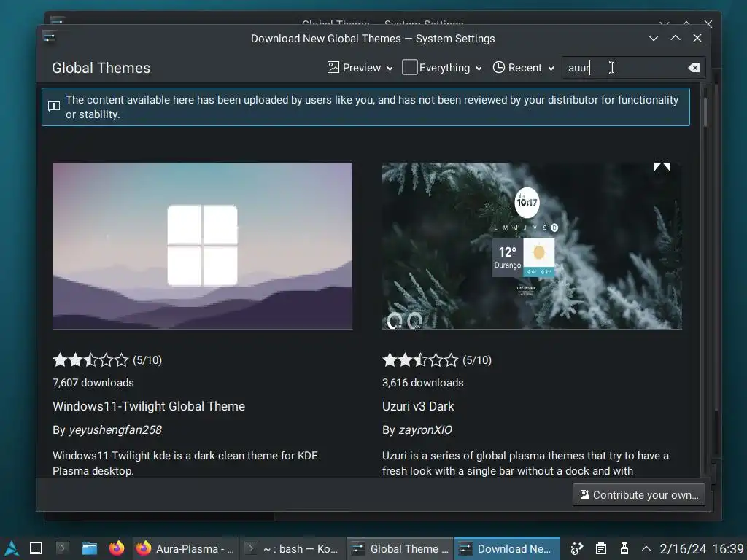The width and height of the screenshot is (747, 560).
Task: Click the star rating of Uzuri v3 Dark
Action: tap(420, 360)
